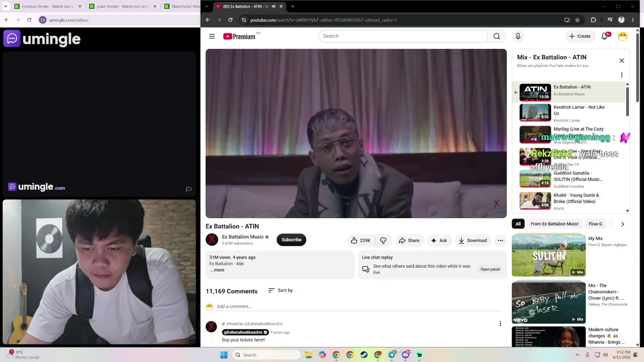
Task: Reload the YouTube page
Action: click(x=230, y=20)
